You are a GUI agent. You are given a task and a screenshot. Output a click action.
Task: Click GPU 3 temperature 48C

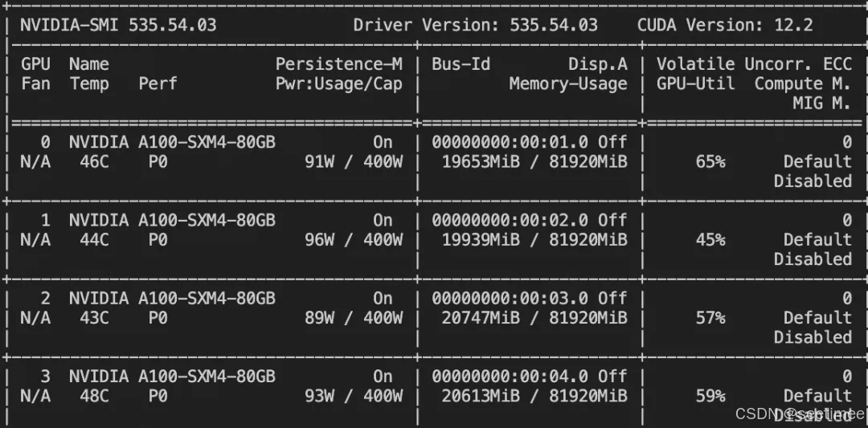point(94,396)
